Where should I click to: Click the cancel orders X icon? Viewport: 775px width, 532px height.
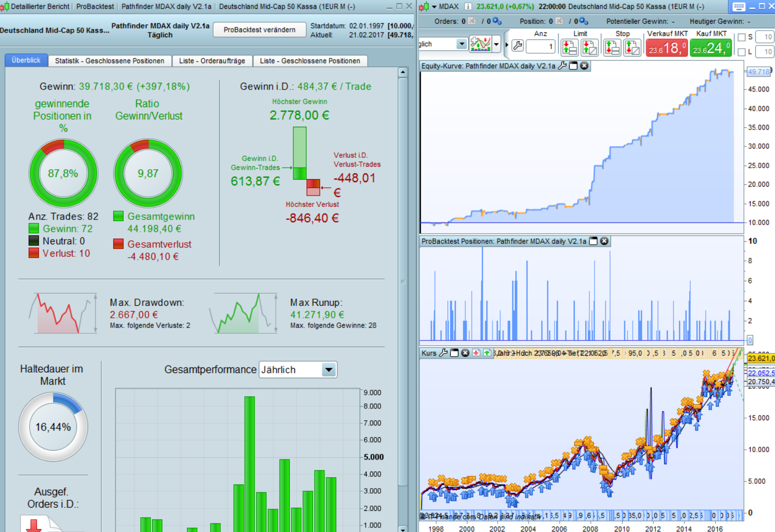472,21
